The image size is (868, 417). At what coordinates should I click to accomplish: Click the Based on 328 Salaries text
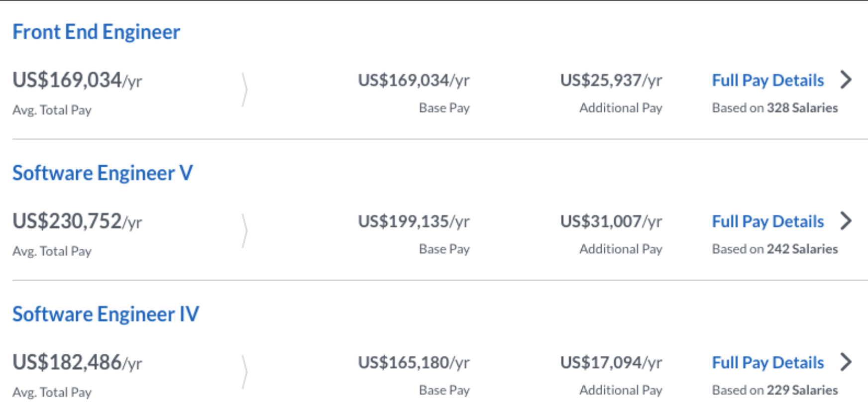[775, 108]
